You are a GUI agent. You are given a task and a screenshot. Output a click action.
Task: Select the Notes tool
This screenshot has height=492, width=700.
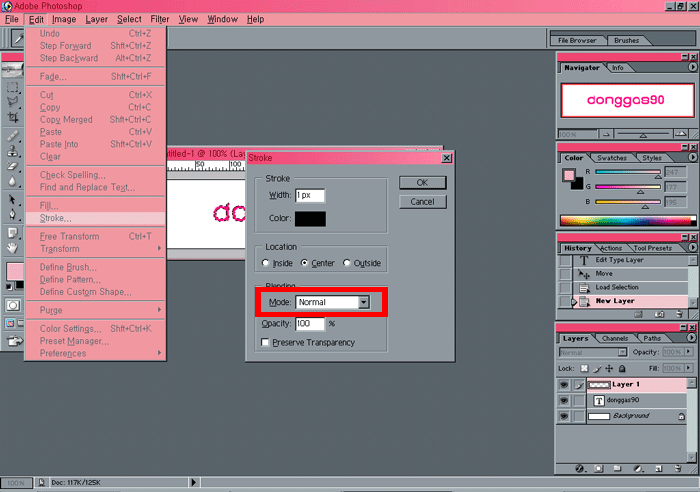(x=12, y=233)
